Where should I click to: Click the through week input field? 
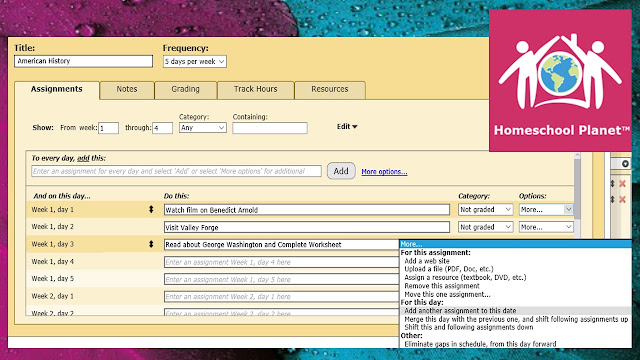(x=162, y=128)
